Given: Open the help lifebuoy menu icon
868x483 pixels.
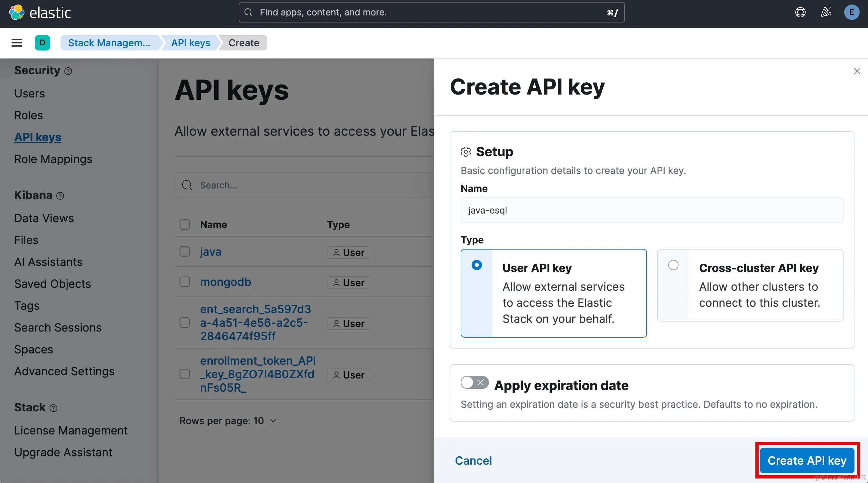Looking at the screenshot, I should pyautogui.click(x=800, y=13).
